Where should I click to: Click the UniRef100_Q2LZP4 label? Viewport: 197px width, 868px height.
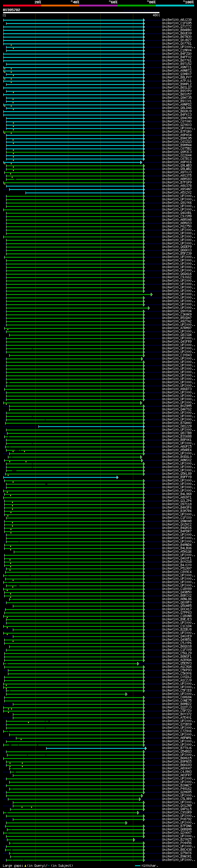[177, 501]
